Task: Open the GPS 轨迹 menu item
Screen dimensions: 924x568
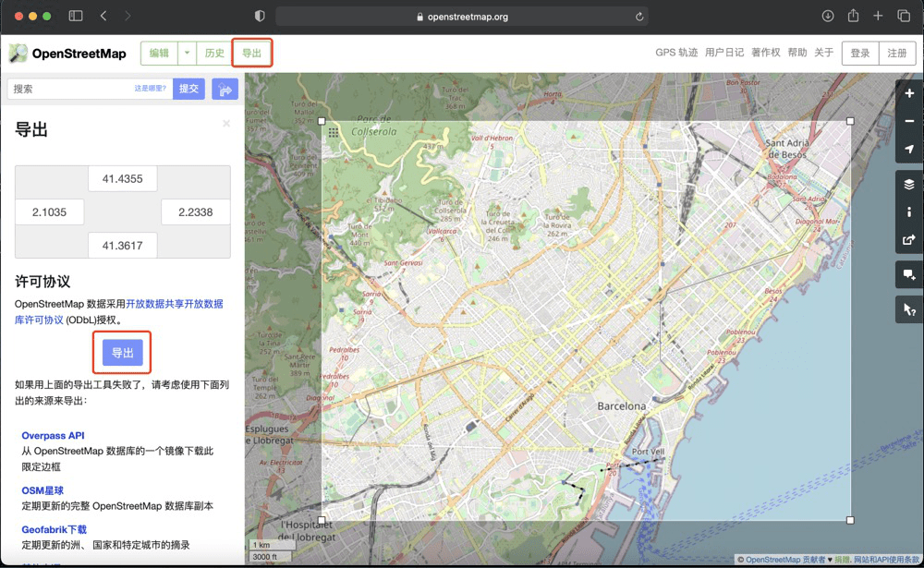Action: tap(676, 54)
